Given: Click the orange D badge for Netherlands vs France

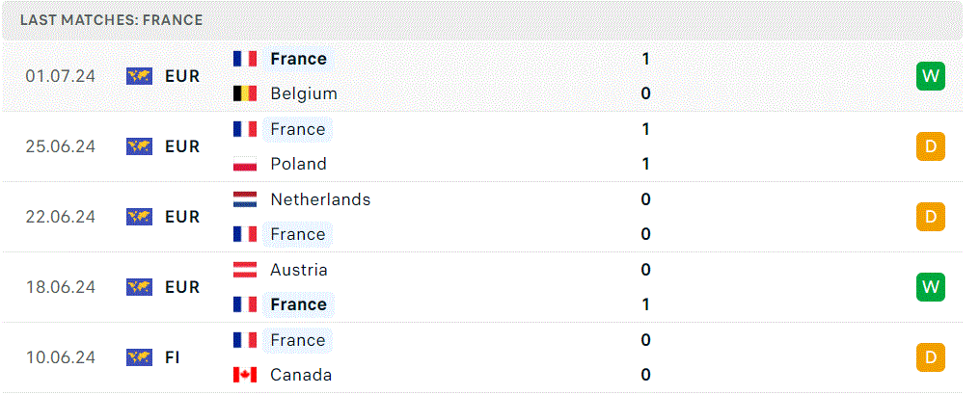Looking at the screenshot, I should click(x=930, y=217).
